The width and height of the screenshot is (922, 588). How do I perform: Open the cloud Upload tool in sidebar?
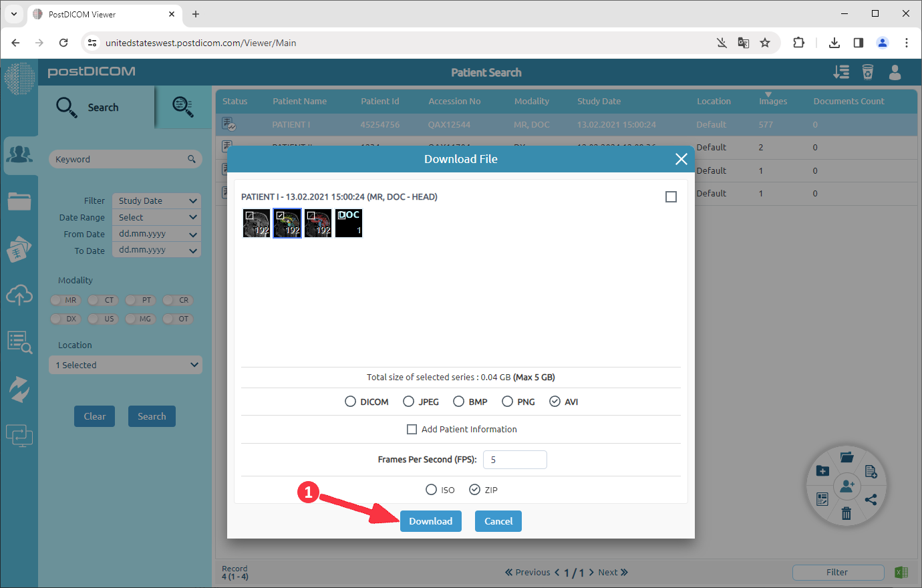(x=20, y=295)
